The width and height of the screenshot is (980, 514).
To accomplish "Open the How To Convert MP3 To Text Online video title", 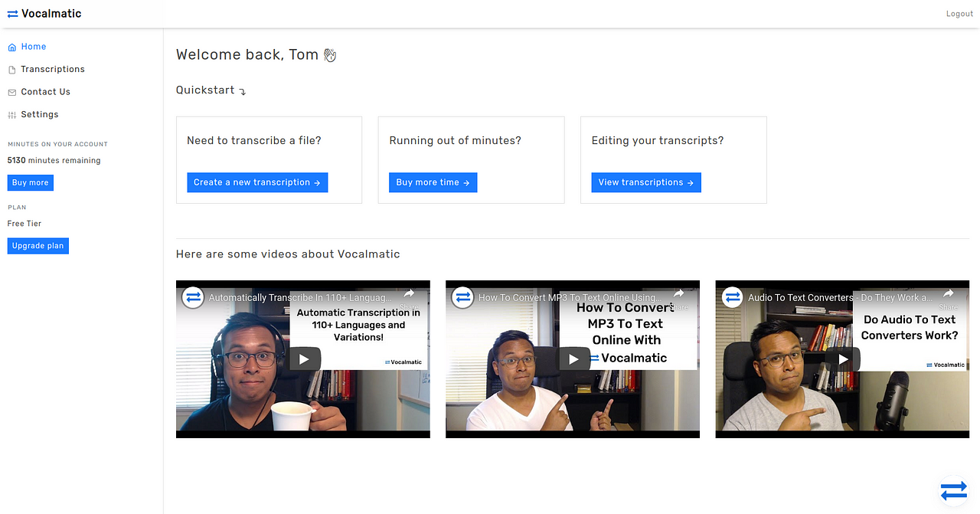I will point(568,298).
